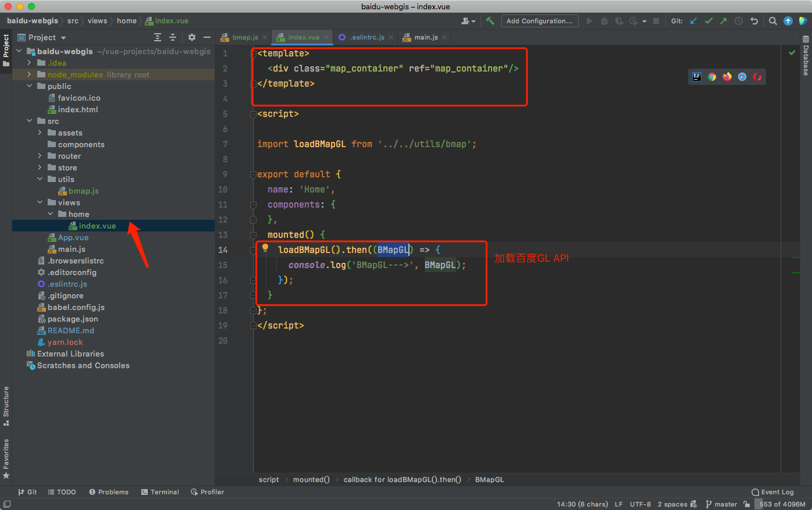Click the Add Configuration button
Viewport: 812px width, 510px height.
(x=540, y=21)
